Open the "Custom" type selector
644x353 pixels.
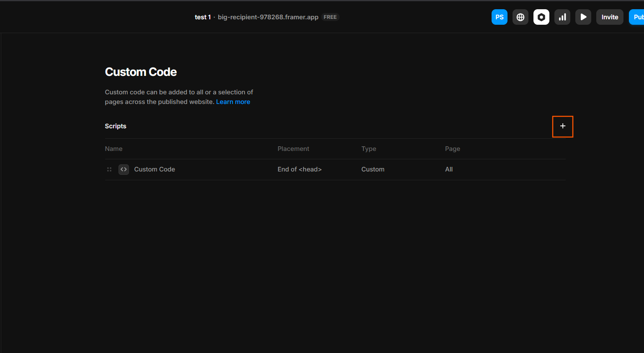(373, 169)
